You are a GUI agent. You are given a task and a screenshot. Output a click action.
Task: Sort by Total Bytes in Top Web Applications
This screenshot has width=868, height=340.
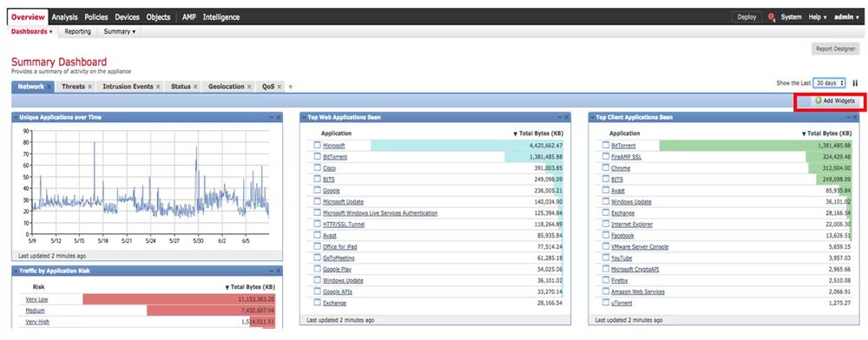pyautogui.click(x=538, y=134)
